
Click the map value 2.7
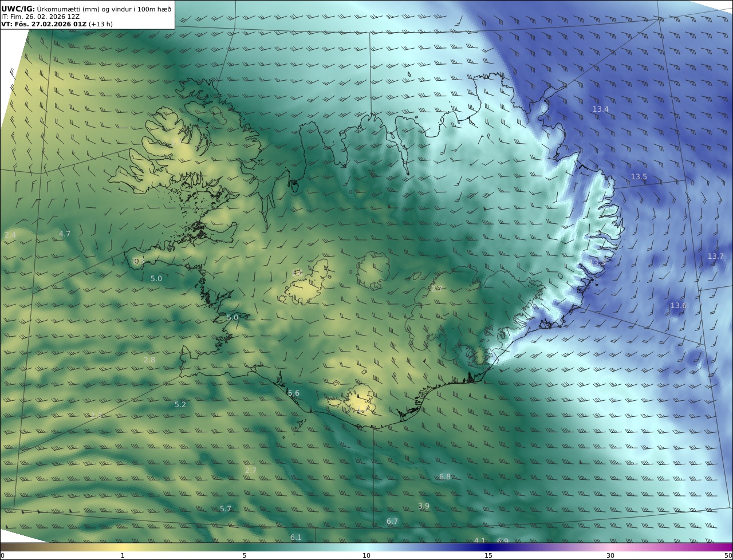[x=251, y=470]
